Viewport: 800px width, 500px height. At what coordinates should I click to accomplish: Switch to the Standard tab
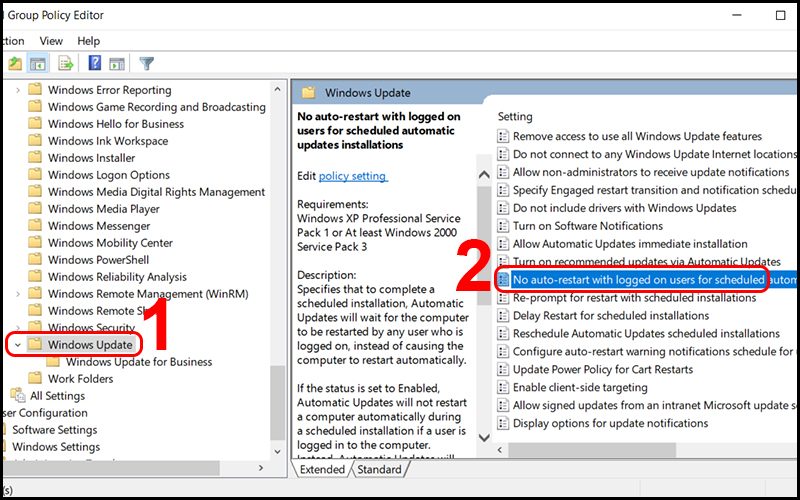pyautogui.click(x=379, y=469)
